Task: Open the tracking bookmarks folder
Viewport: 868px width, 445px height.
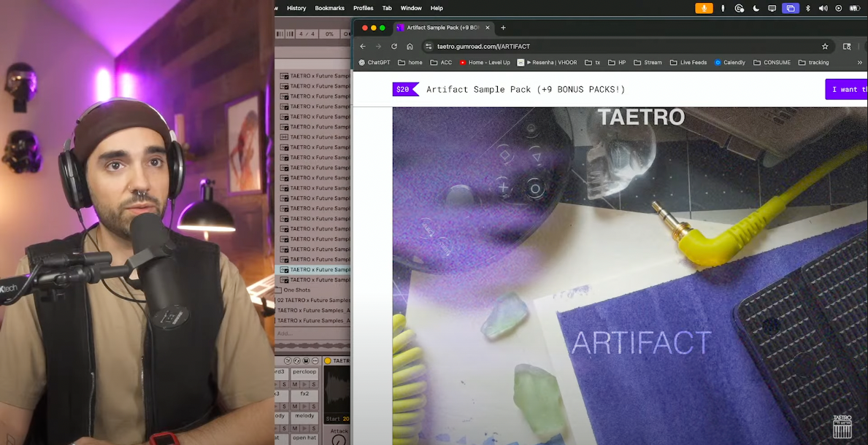Action: 813,63
